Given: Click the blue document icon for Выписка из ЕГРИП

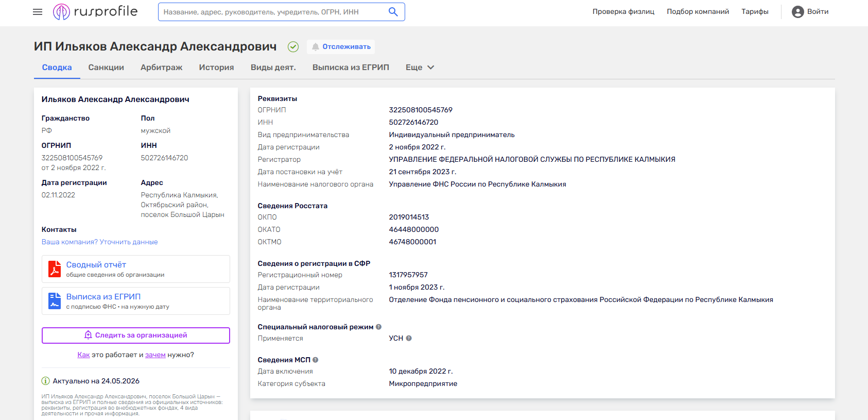Looking at the screenshot, I should 55,301.
